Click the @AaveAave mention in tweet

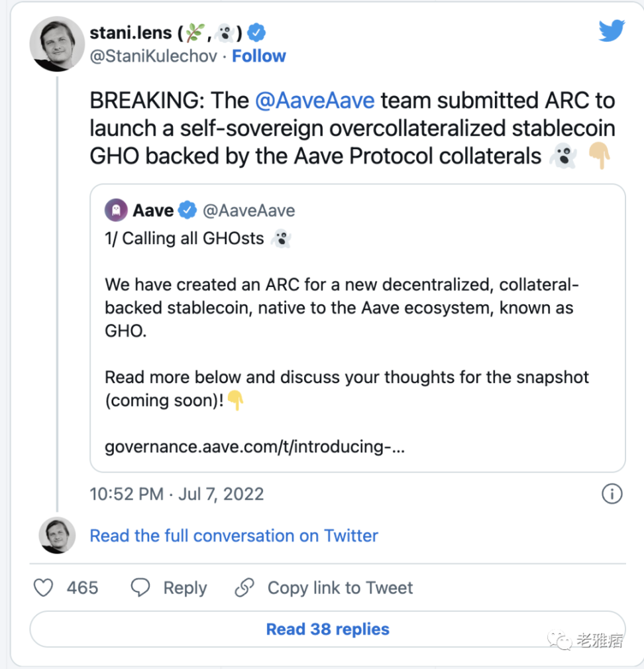[x=315, y=101]
